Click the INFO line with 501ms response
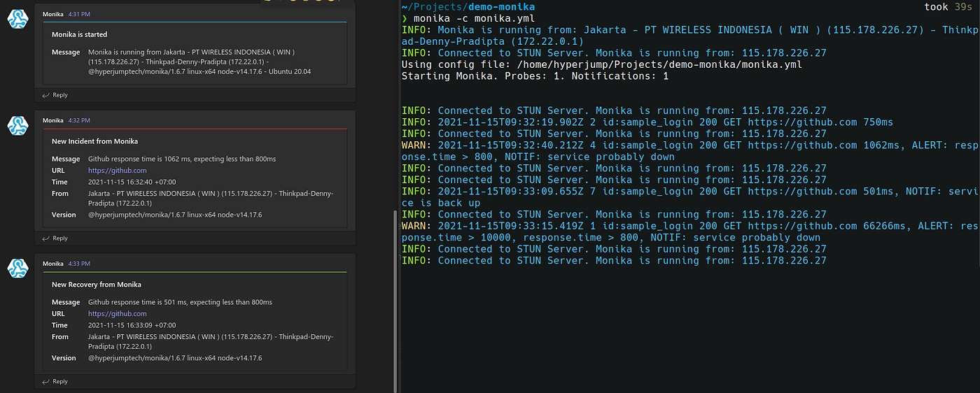This screenshot has height=393, width=980. pyautogui.click(x=690, y=197)
